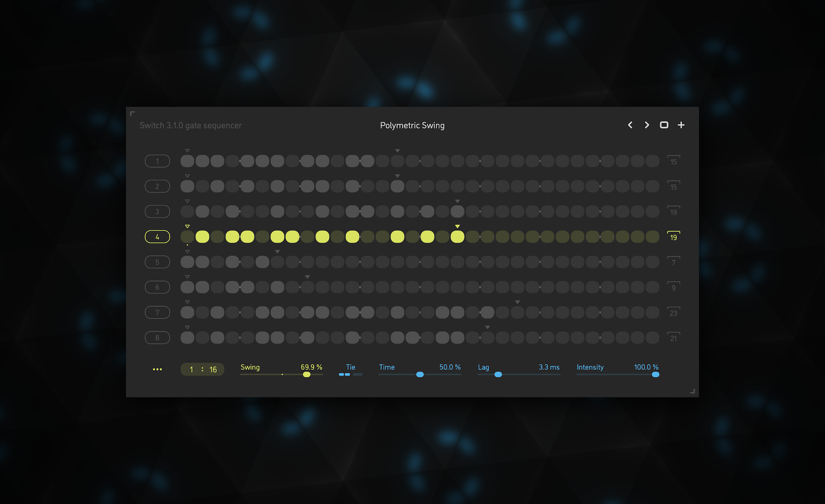825x504 pixels.
Task: Click the window size rectangle icon
Action: click(x=664, y=125)
